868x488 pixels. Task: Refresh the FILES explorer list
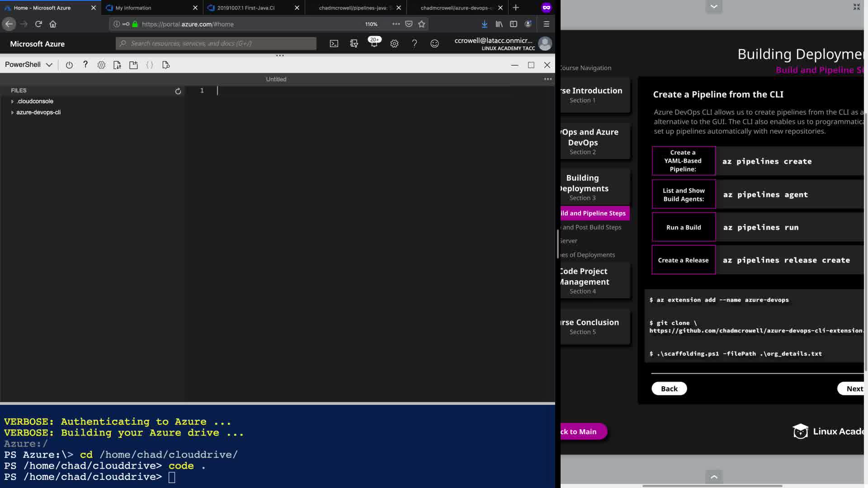(x=178, y=91)
